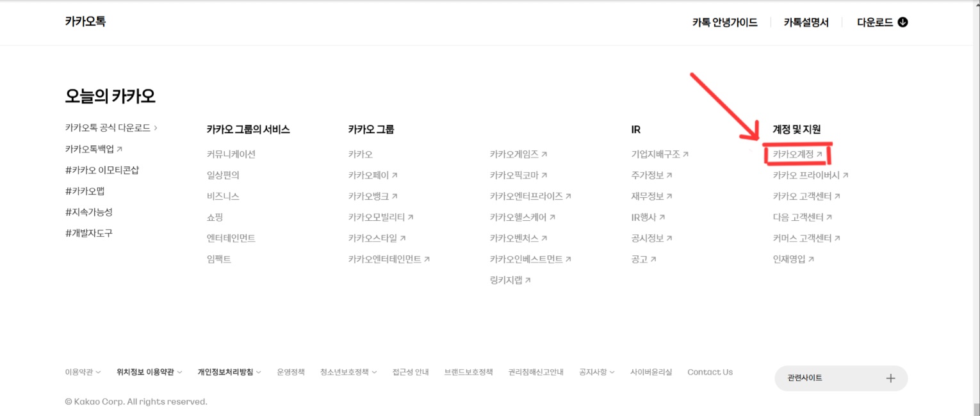Click the download arrow icon beside 다운로드
The image size is (980, 416).
[x=903, y=22]
